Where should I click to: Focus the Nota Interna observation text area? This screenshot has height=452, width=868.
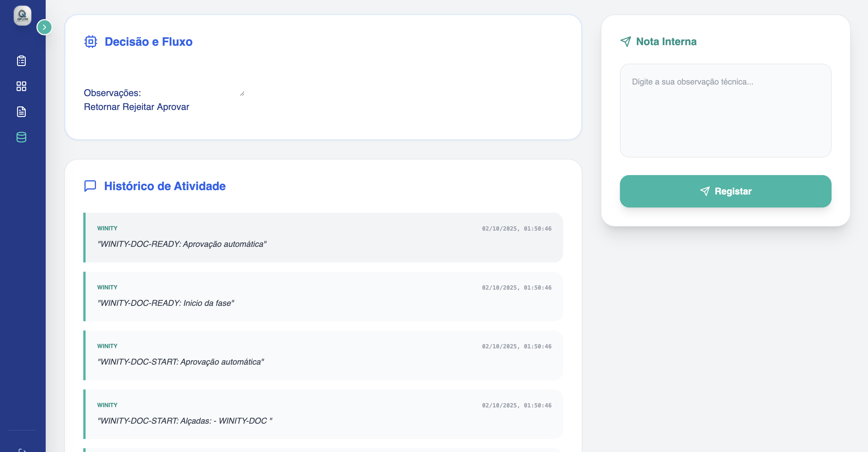(x=725, y=110)
